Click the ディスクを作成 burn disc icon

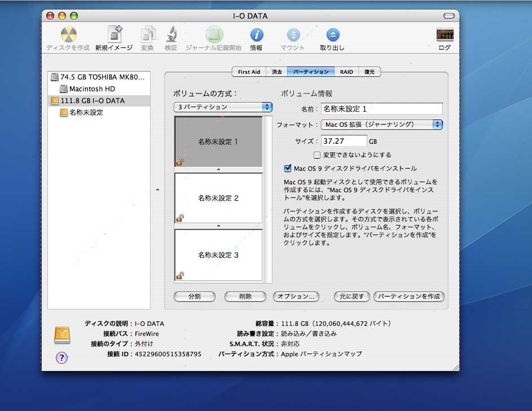(x=68, y=34)
